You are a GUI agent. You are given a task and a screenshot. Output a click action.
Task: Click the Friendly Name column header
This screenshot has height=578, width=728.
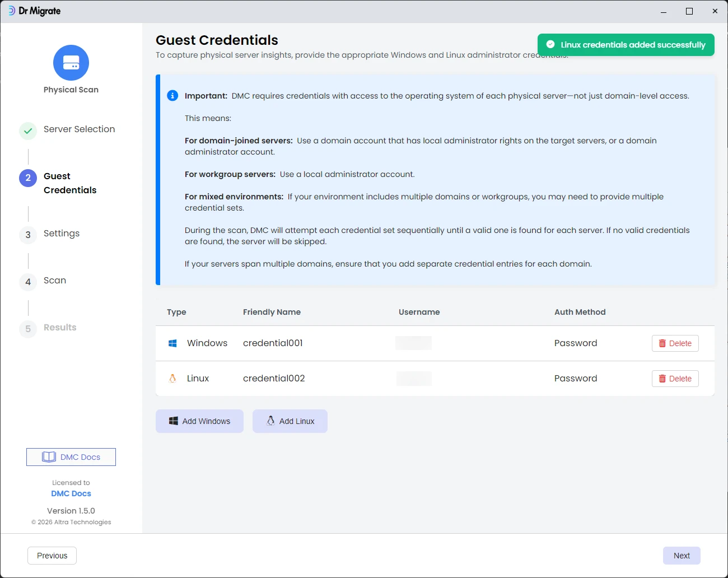pos(272,312)
